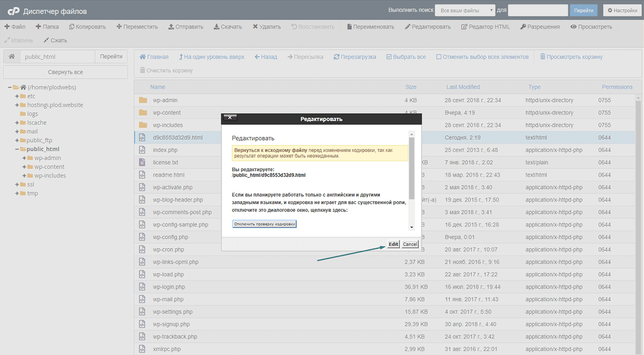Viewport: 644px width, 355px height.
Task: Expand the lscache folder node
Action: coord(17,123)
